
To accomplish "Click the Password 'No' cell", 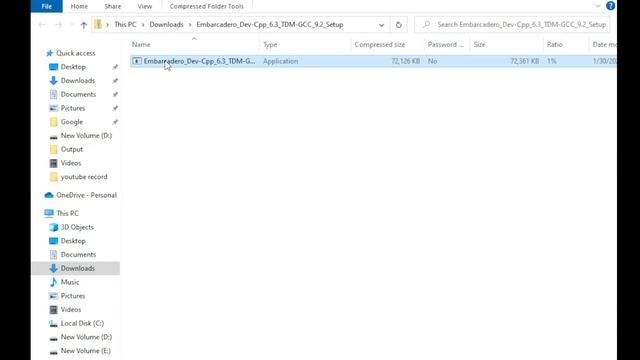I will (433, 61).
